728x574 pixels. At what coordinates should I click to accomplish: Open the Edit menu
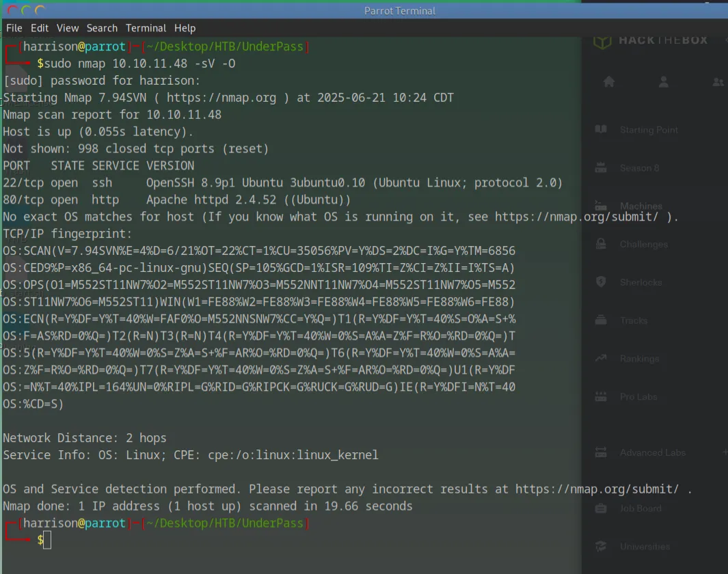(x=40, y=28)
